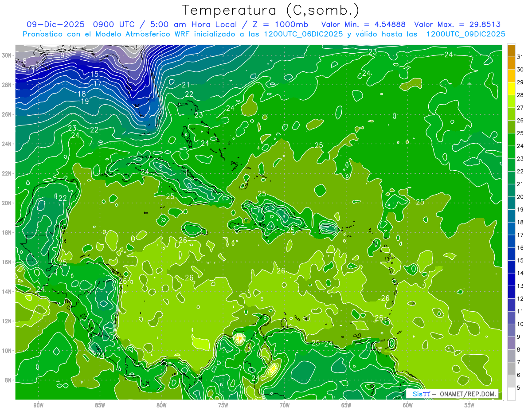Click the contour label "17" on the map
The width and height of the screenshot is (532, 411).
98,83
